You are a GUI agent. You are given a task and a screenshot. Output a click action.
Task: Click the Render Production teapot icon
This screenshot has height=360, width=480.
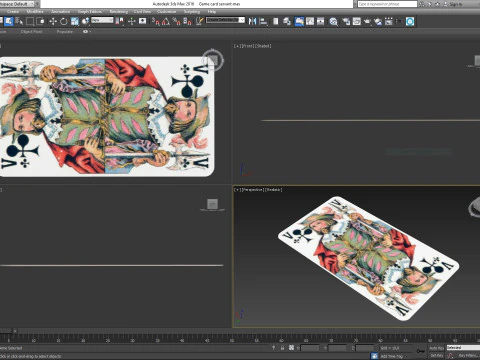367,21
